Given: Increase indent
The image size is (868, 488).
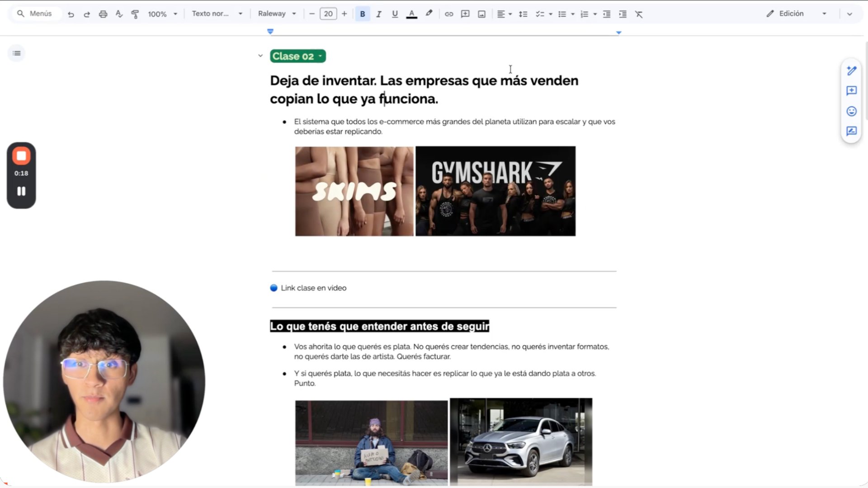Looking at the screenshot, I should click(623, 14).
